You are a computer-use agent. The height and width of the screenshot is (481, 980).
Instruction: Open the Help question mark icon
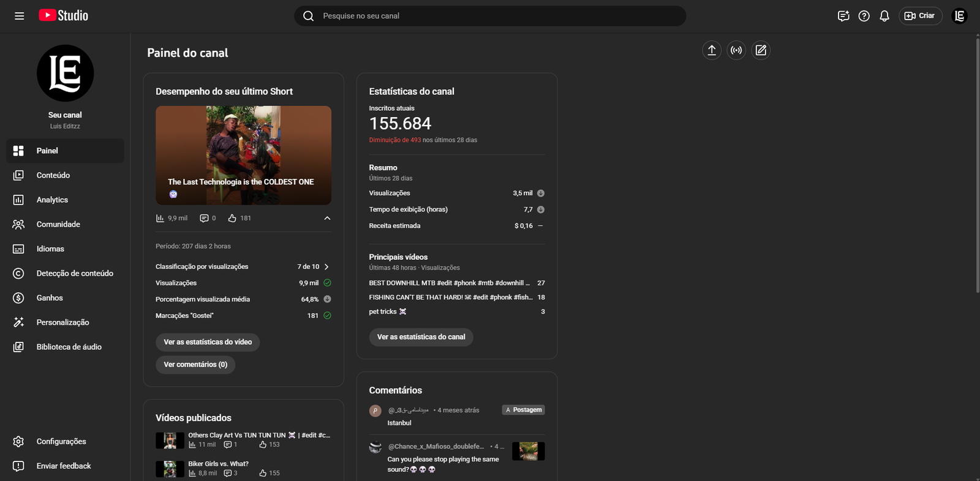coord(864,16)
